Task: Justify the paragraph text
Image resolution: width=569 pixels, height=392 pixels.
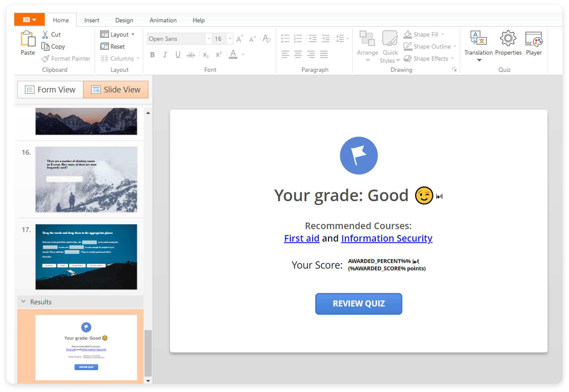Action: point(324,54)
